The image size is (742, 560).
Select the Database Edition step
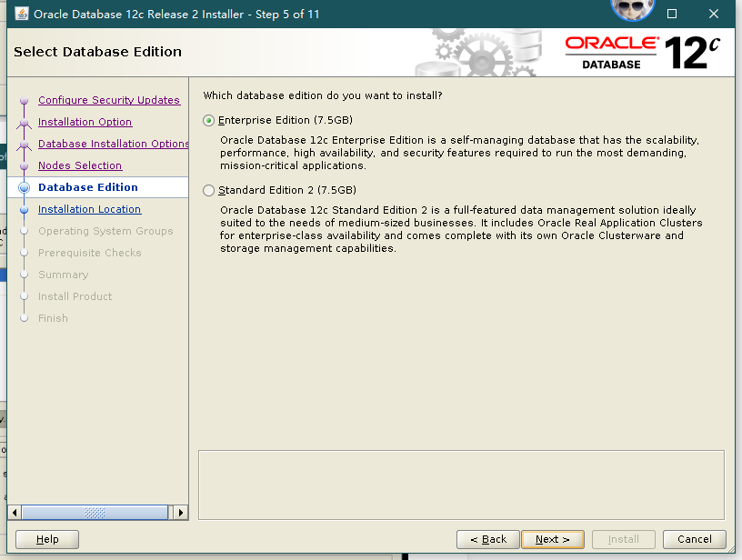click(88, 187)
